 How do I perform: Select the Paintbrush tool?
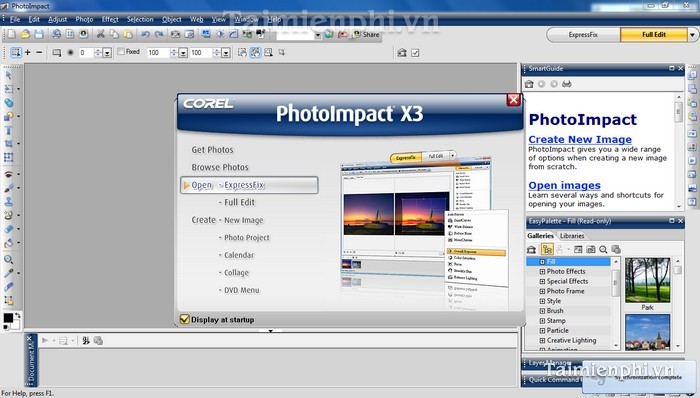point(8,188)
